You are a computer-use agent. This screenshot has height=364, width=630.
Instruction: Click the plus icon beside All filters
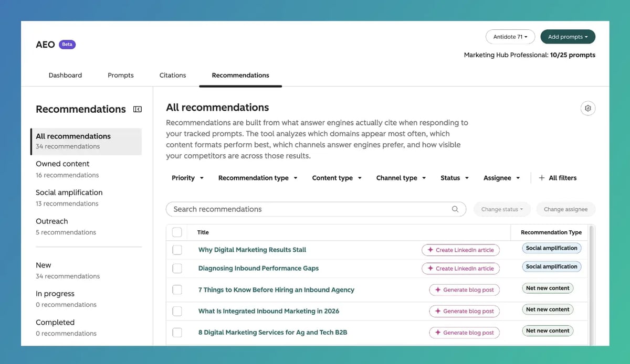pos(542,178)
